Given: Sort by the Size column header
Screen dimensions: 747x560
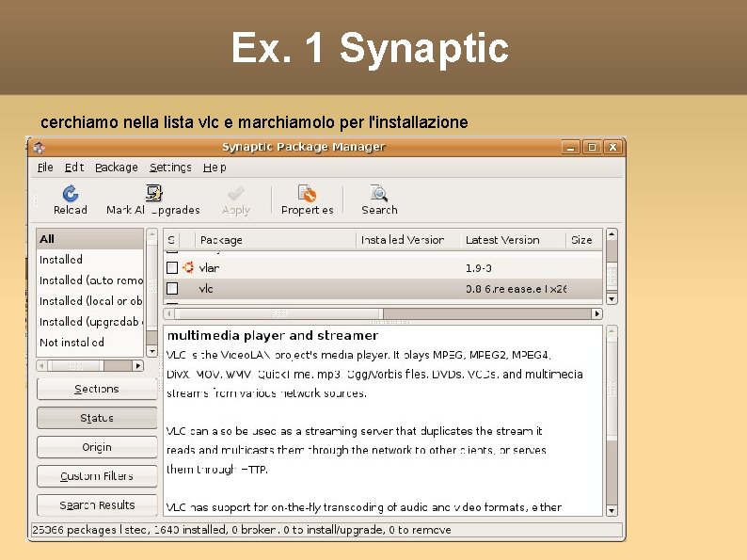Looking at the screenshot, I should 584,240.
